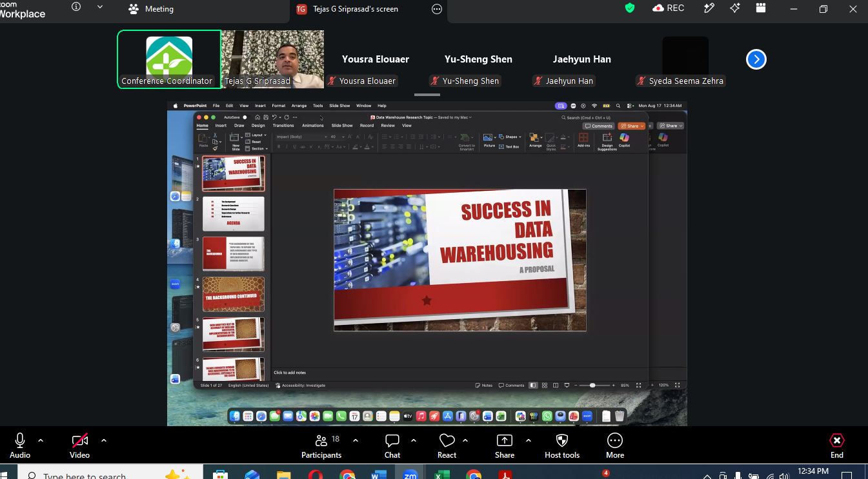The height and width of the screenshot is (479, 868).
Task: Open the Insert tab in PowerPoint ribbon
Action: [221, 126]
